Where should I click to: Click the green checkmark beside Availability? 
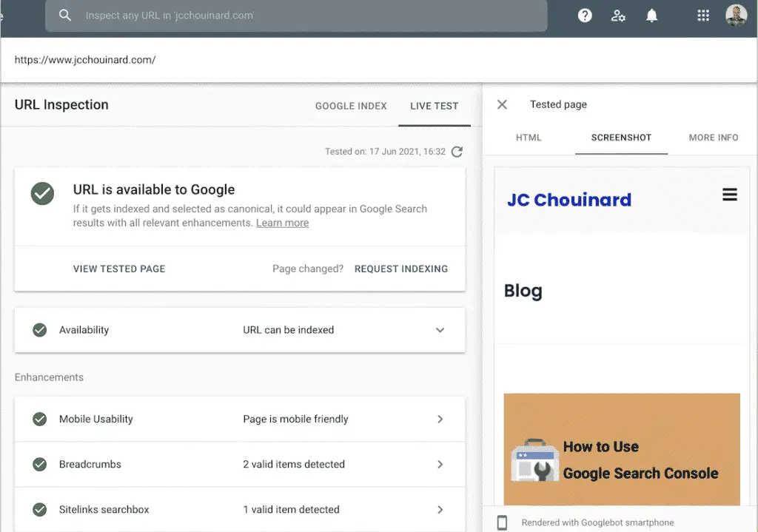click(x=40, y=330)
